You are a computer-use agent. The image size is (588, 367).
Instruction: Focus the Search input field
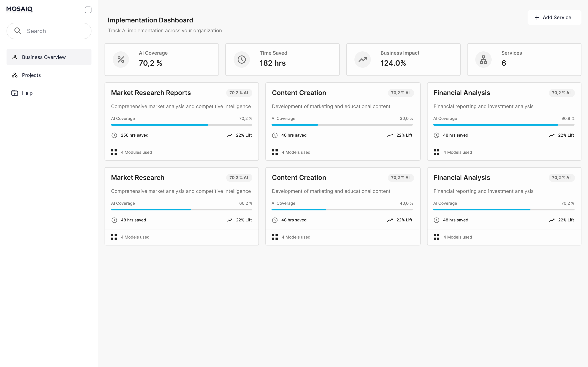tap(56, 31)
